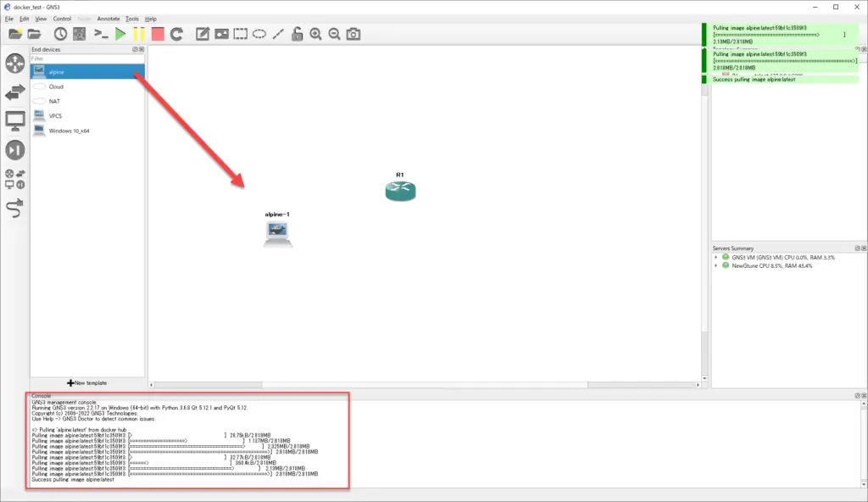868x502 pixels.
Task: Select the Draw line tool
Action: 278,35
